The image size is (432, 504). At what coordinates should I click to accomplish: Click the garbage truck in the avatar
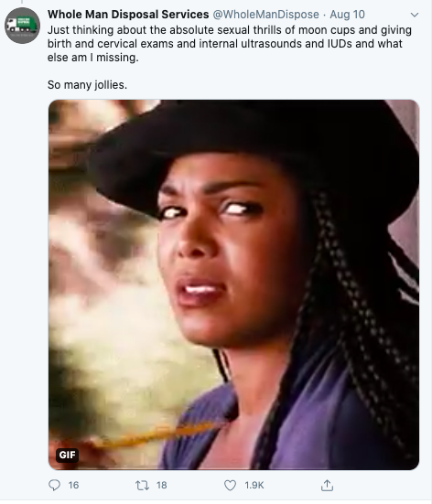pyautogui.click(x=22, y=25)
